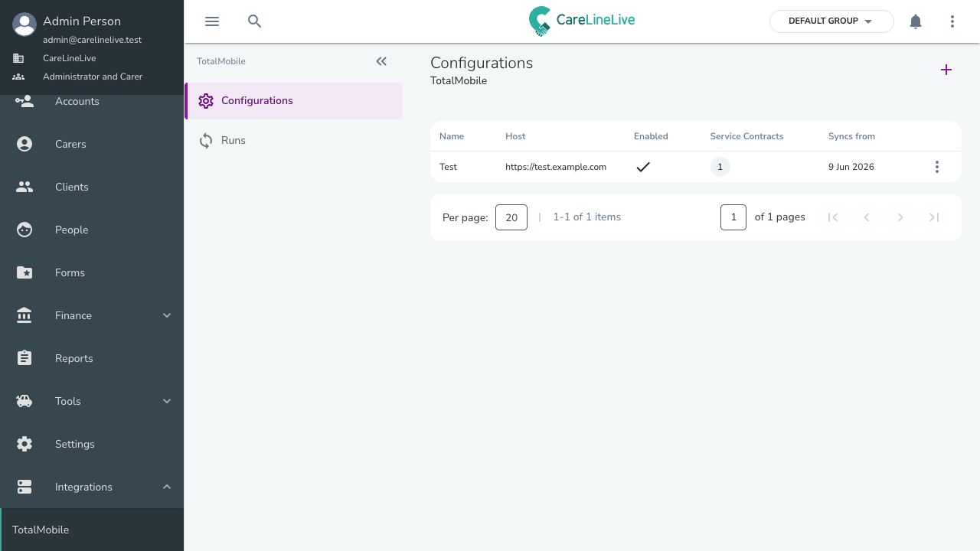This screenshot has width=980, height=551.
Task: Click the search magnifier icon
Action: pos(255,21)
